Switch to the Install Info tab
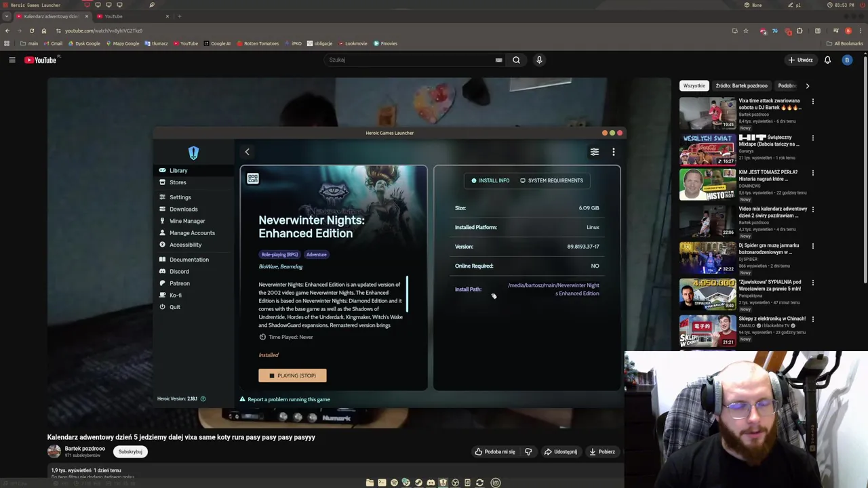 coord(490,180)
